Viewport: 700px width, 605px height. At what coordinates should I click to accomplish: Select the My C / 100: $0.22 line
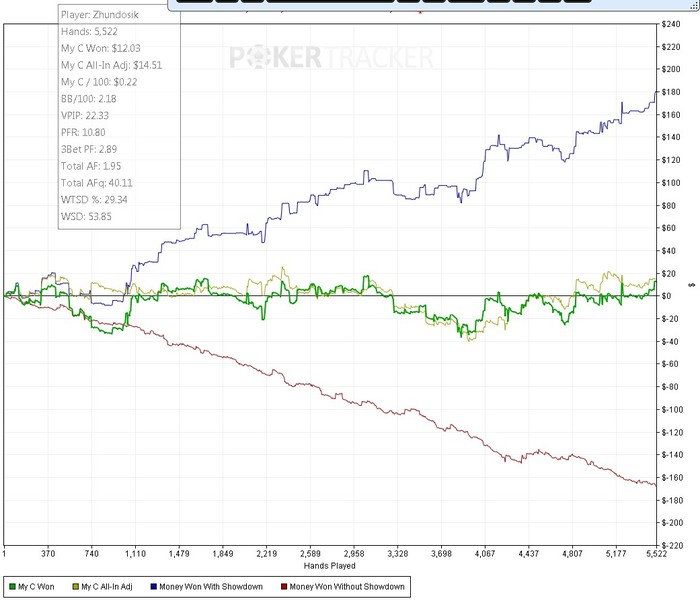[x=99, y=82]
